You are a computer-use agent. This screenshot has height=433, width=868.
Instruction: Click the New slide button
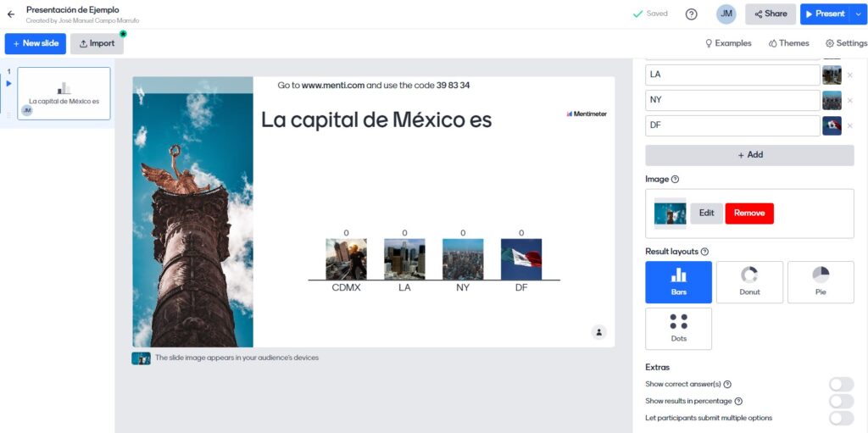(x=35, y=43)
